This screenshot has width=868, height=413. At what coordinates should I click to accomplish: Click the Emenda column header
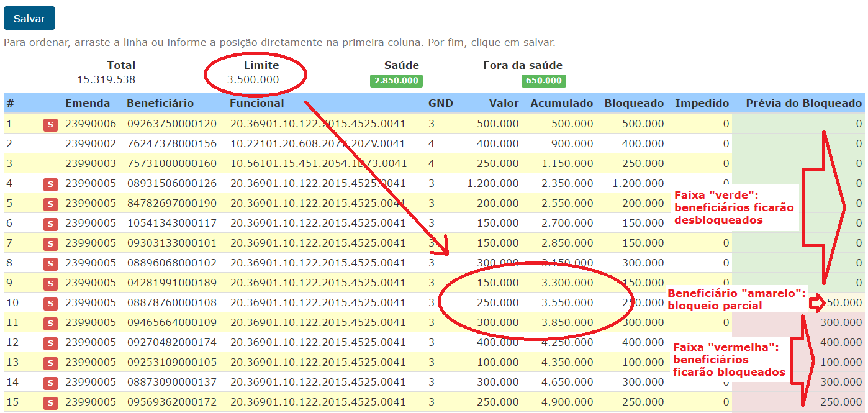click(87, 103)
